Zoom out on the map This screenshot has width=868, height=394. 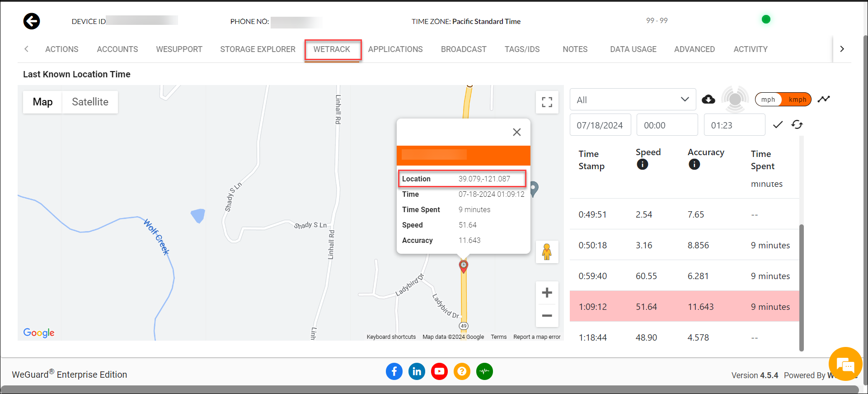pos(547,316)
